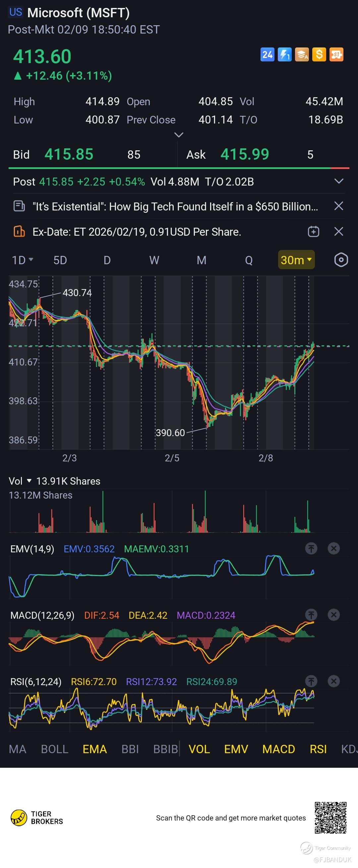Read the "It's Existential" news headline
Viewport: 358px width, 868px height.
pyautogui.click(x=175, y=206)
